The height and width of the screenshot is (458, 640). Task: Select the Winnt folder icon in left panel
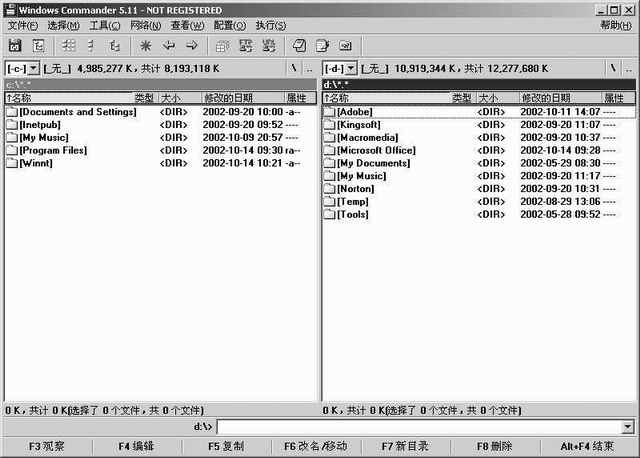pos(12,163)
